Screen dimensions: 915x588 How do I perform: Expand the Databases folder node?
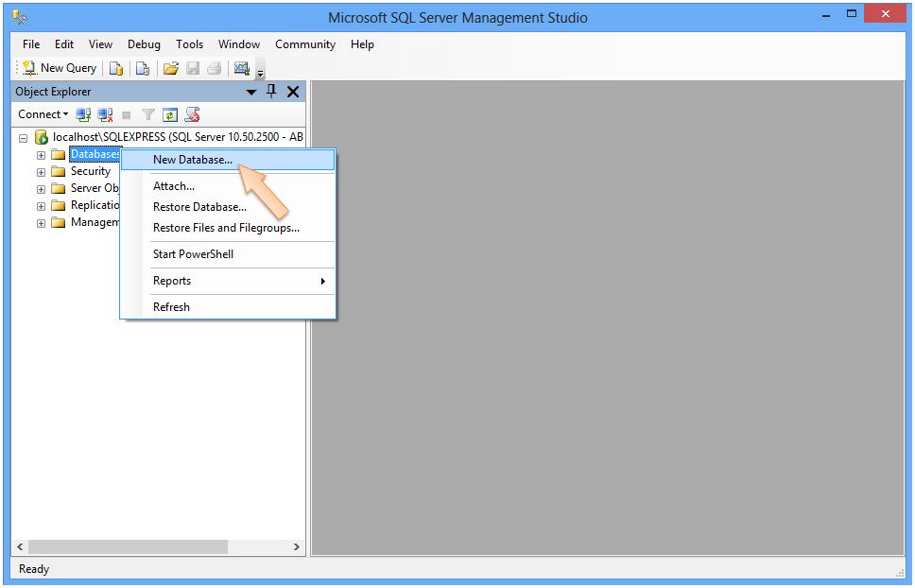click(x=41, y=155)
